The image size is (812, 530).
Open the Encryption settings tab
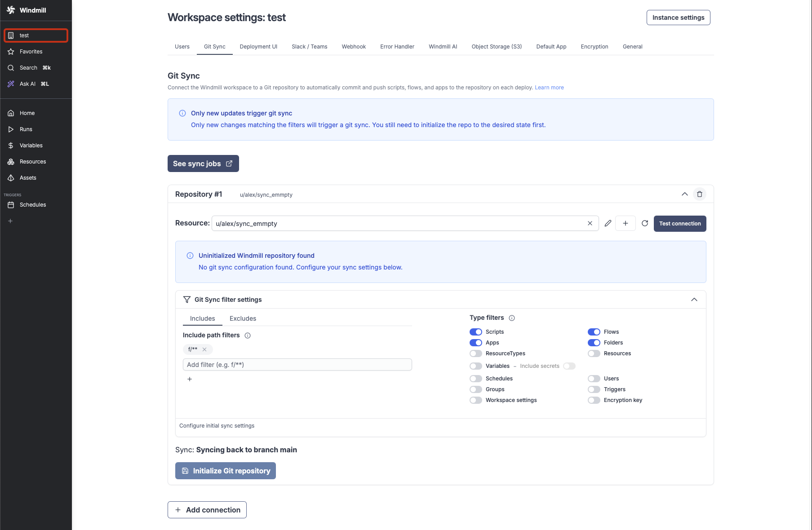point(595,46)
